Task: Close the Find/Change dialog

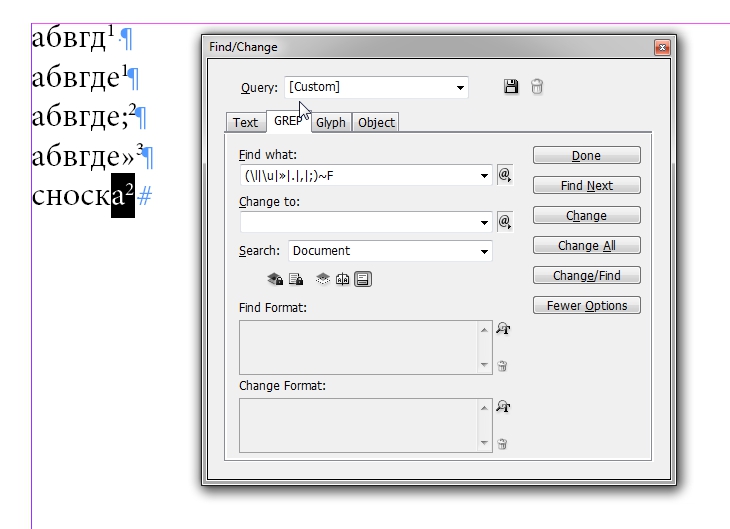Action: (x=662, y=47)
